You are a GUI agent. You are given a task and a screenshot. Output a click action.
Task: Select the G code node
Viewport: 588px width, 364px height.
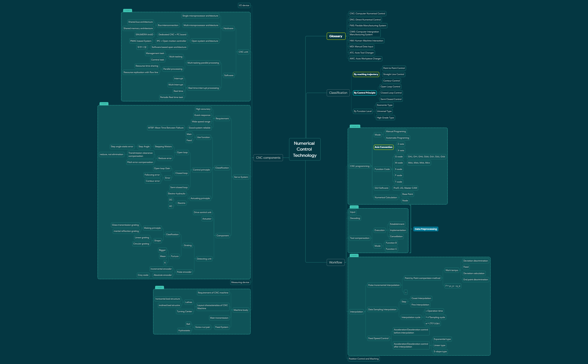point(398,157)
